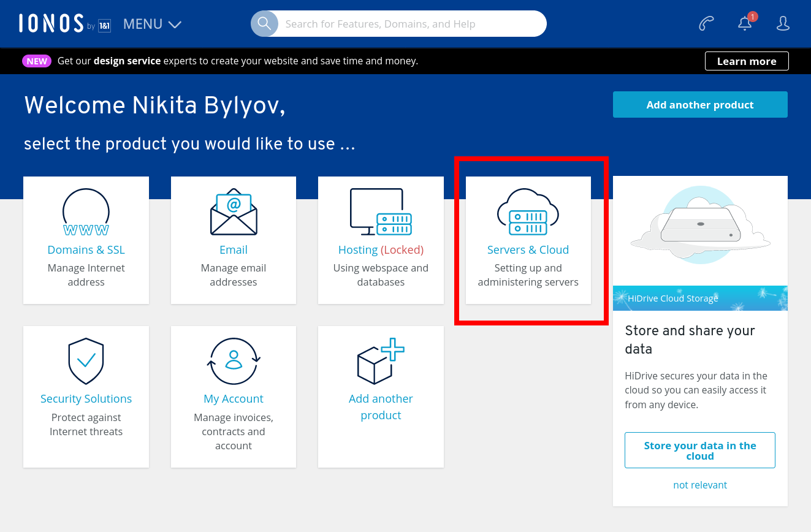
Task: Open the Domains & SSL link
Action: coord(86,249)
